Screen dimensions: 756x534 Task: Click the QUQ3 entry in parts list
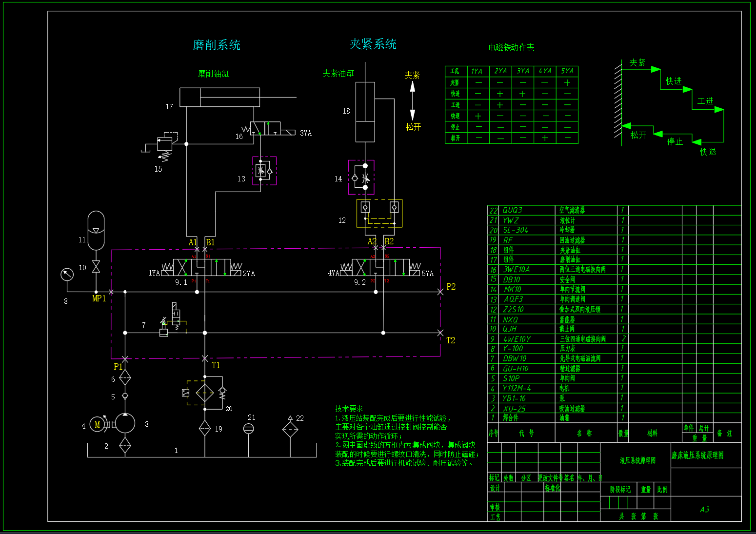coord(513,210)
